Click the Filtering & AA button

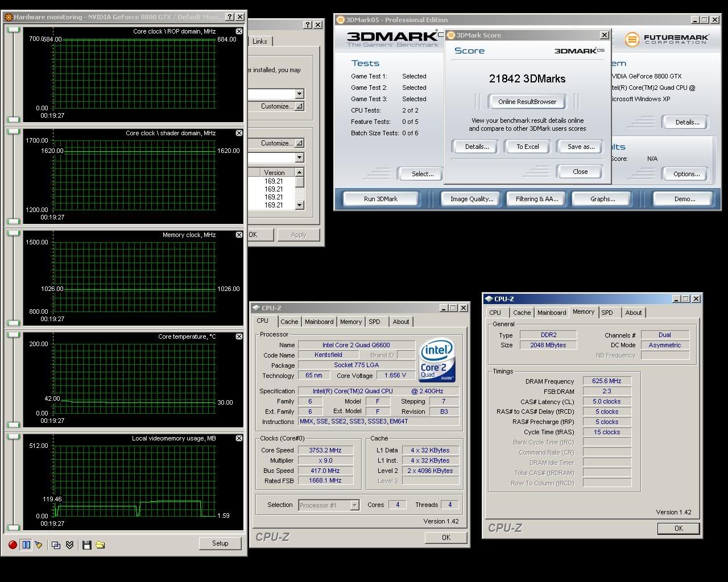click(537, 199)
